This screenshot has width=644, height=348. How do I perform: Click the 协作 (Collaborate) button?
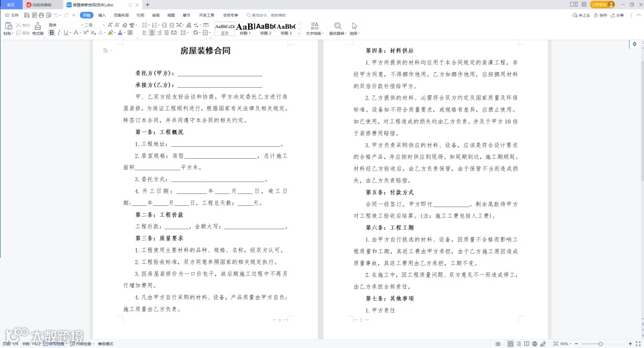click(600, 15)
